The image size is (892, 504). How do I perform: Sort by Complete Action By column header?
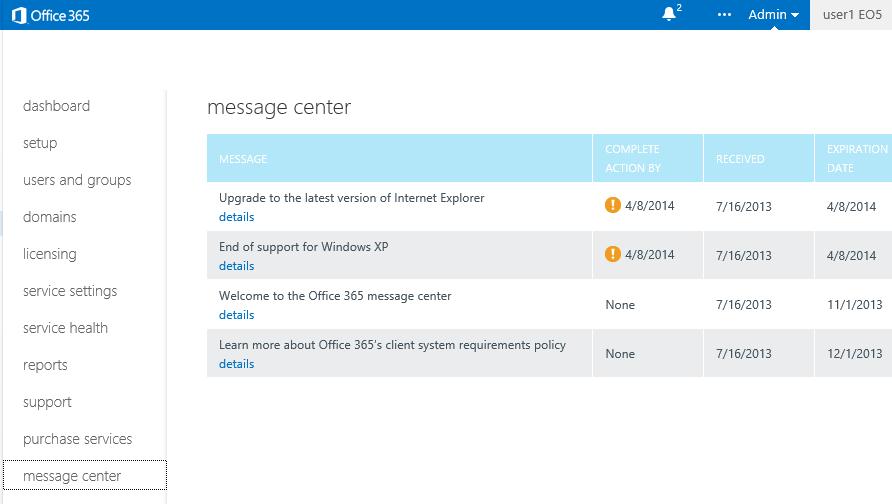coord(633,159)
